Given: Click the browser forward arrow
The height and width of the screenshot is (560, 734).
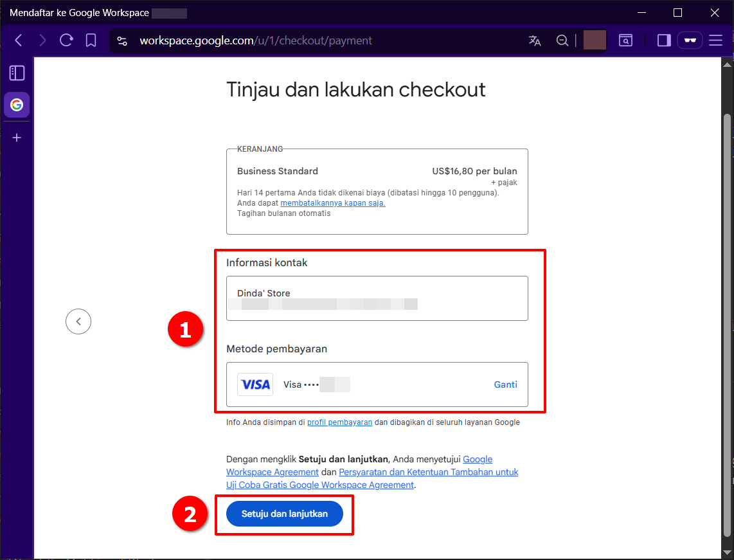Looking at the screenshot, I should [42, 41].
